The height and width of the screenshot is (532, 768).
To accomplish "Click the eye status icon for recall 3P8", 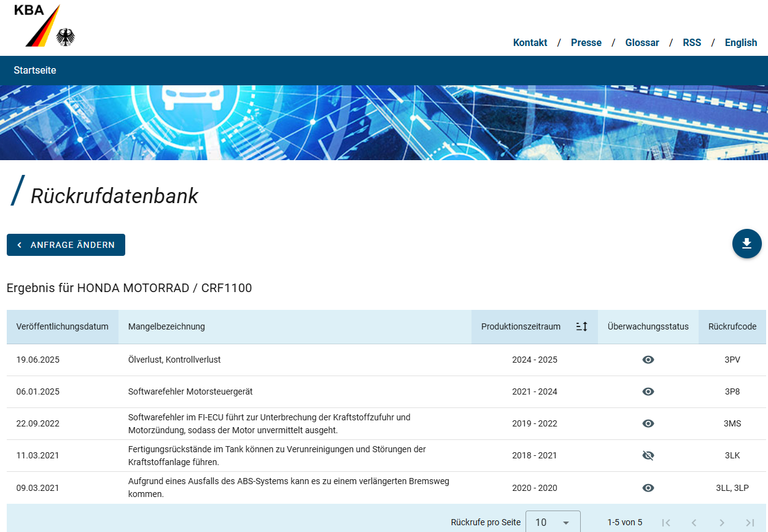I will 648,391.
